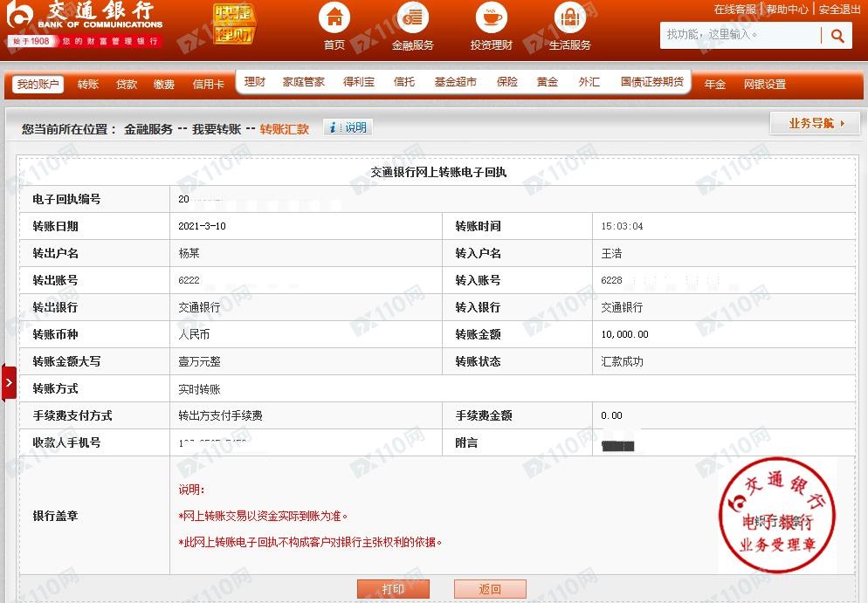Screen dimensions: 868x603
Task: Select 得利宝 submenu item
Action: (359, 82)
